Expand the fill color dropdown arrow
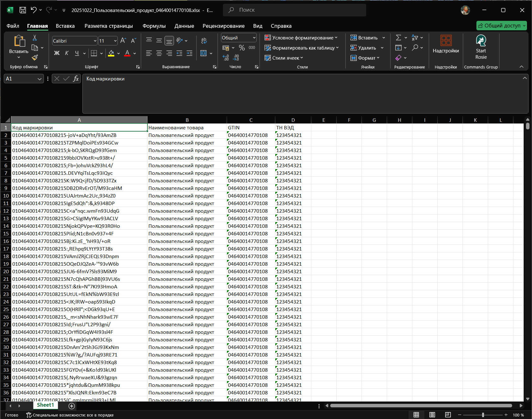The height and width of the screenshot is (419, 532). [x=118, y=53]
